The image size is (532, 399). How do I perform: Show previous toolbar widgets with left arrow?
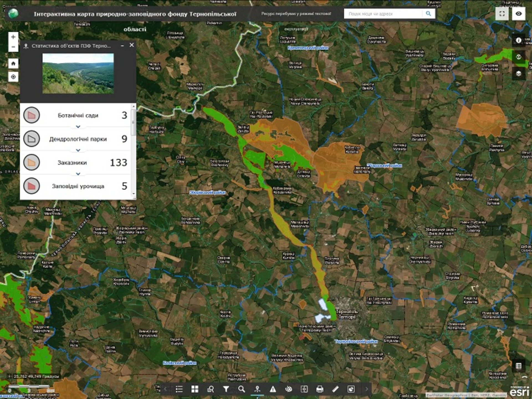(166, 389)
